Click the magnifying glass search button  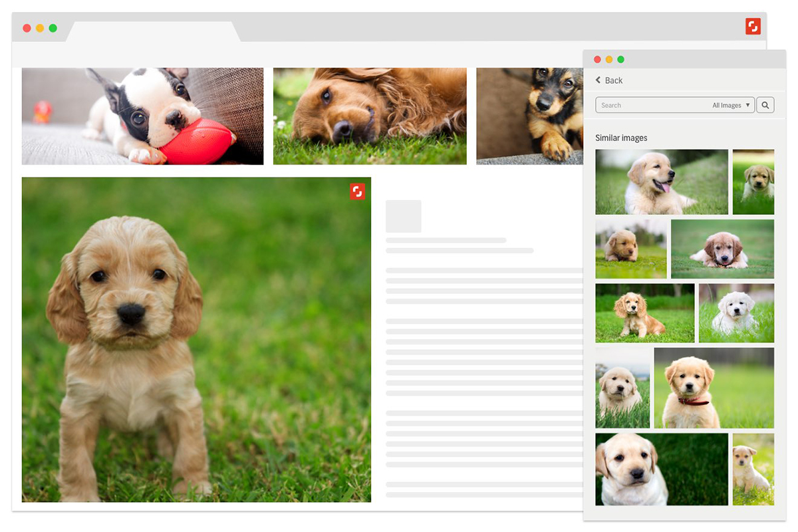[x=765, y=105]
